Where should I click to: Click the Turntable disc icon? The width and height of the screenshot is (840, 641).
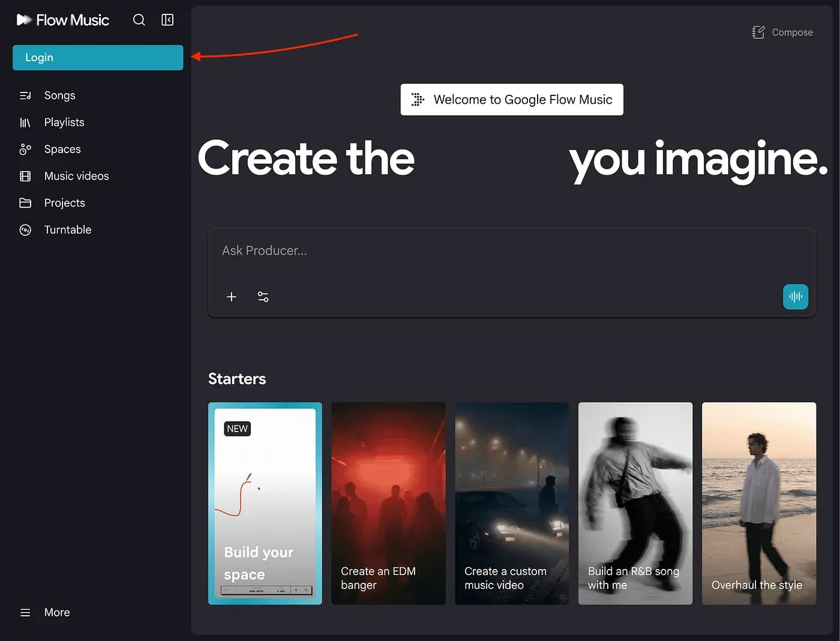[x=25, y=230]
